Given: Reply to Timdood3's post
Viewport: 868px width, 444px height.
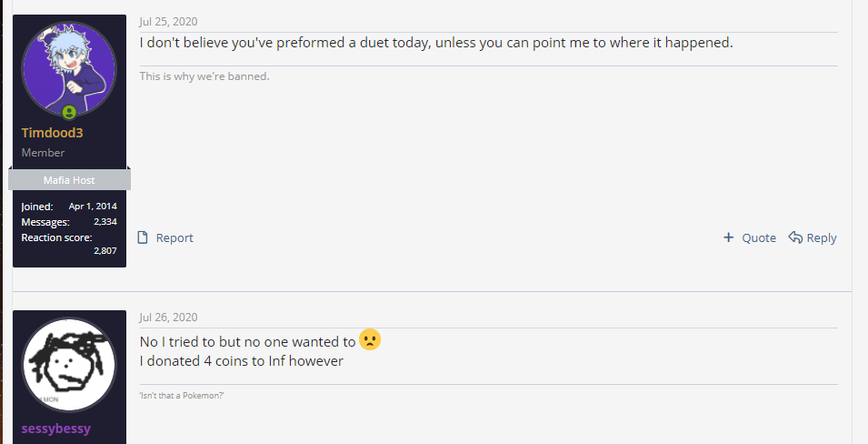Looking at the screenshot, I should [821, 237].
